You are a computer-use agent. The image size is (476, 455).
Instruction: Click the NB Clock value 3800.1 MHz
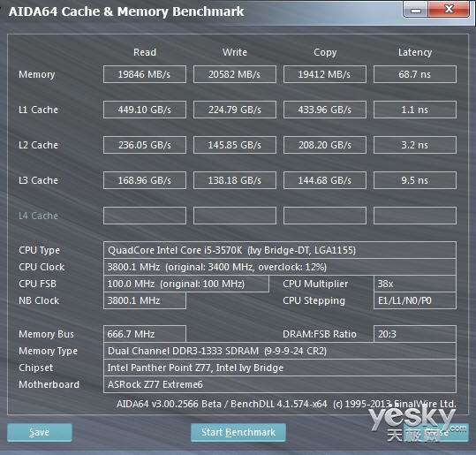tap(145, 300)
